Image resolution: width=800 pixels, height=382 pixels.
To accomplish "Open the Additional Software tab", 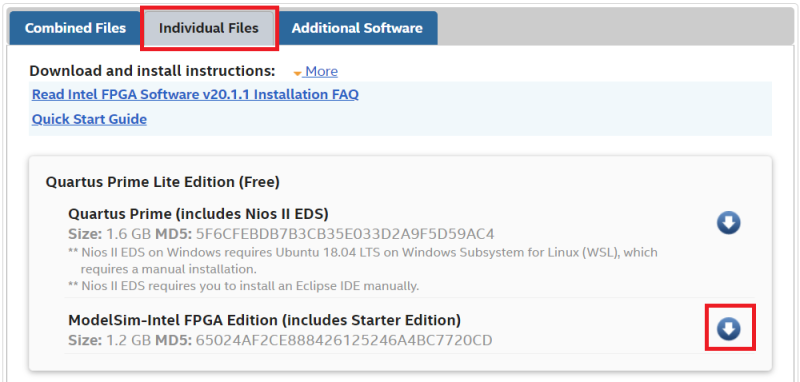I will [x=357, y=28].
